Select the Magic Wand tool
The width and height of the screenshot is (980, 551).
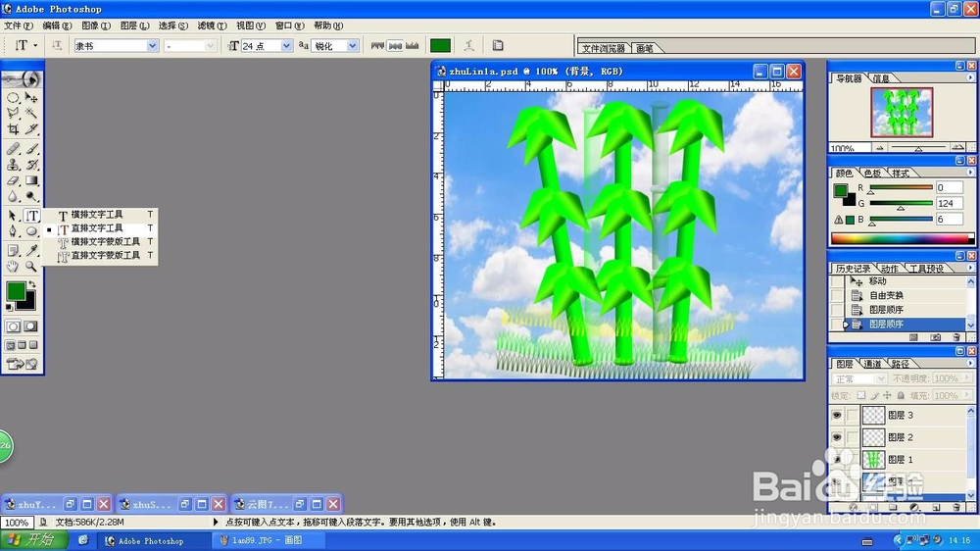pos(31,113)
